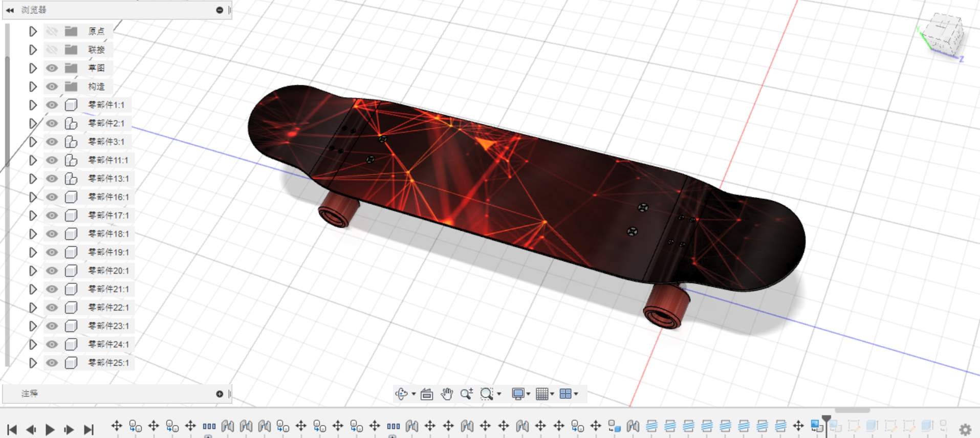Click the plus icon in 注释 panel
Screen dimensions: 980x438
point(220,393)
